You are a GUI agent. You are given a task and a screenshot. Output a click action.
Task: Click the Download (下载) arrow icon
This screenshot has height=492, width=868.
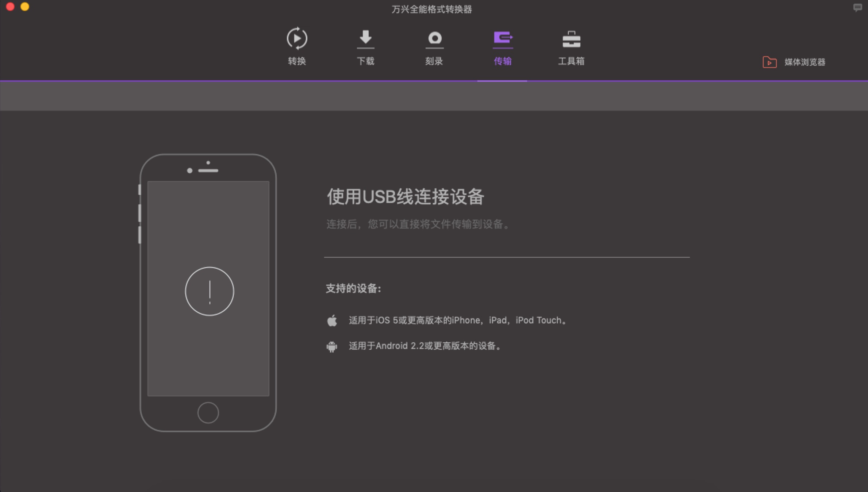365,38
